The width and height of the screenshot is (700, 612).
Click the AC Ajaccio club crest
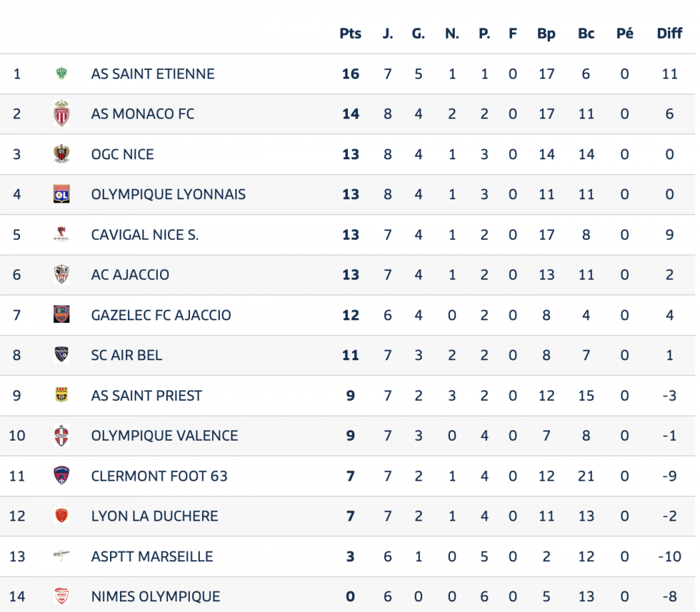coord(61,275)
